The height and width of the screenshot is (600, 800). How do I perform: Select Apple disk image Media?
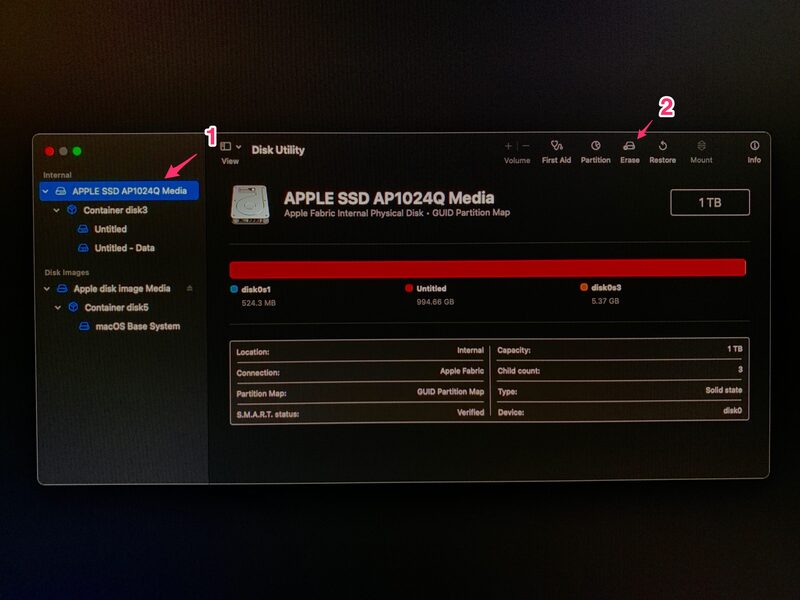click(x=122, y=289)
